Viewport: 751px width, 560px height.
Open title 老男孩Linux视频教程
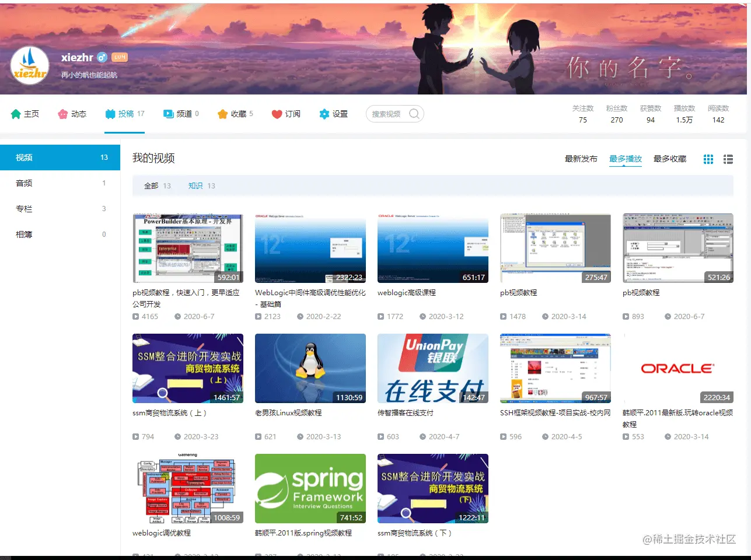pos(288,413)
